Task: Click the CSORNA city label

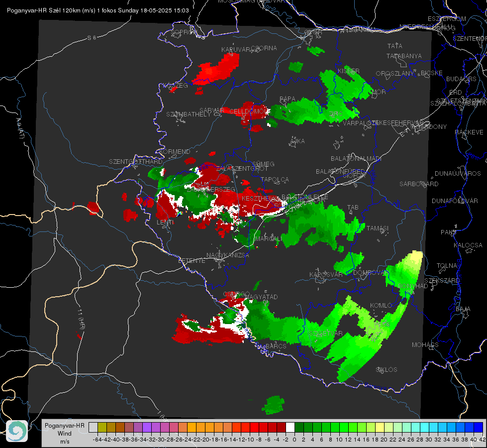Action: pos(264,48)
